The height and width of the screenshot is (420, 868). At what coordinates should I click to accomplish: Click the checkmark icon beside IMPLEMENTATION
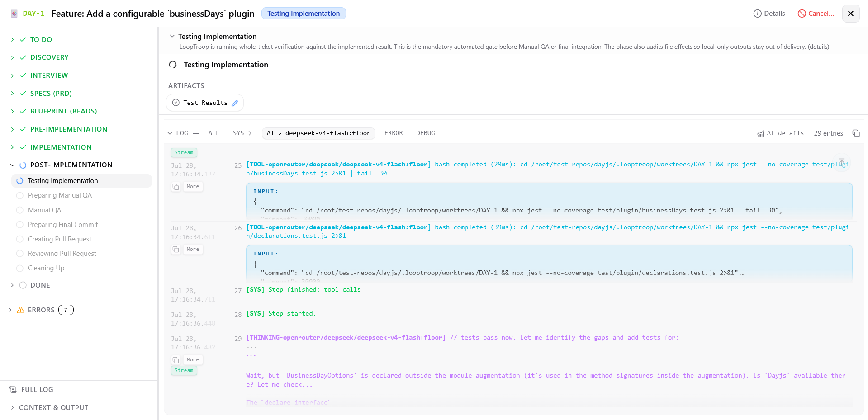click(x=23, y=147)
